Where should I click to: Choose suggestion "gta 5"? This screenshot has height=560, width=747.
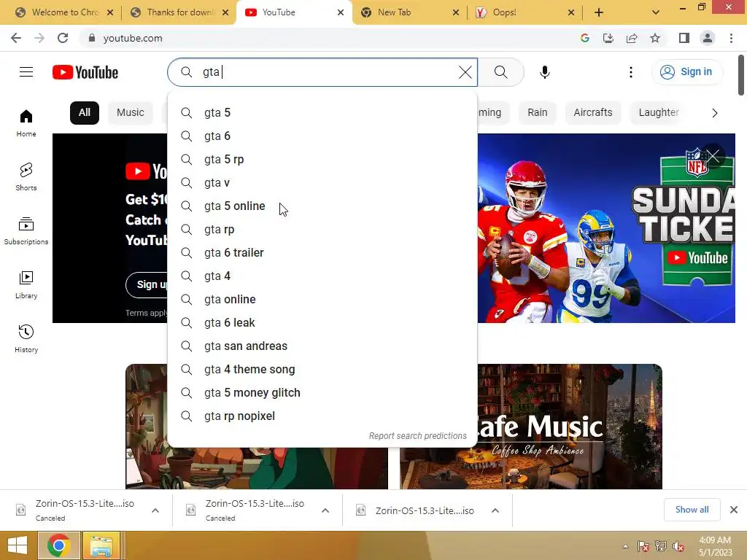pyautogui.click(x=322, y=113)
